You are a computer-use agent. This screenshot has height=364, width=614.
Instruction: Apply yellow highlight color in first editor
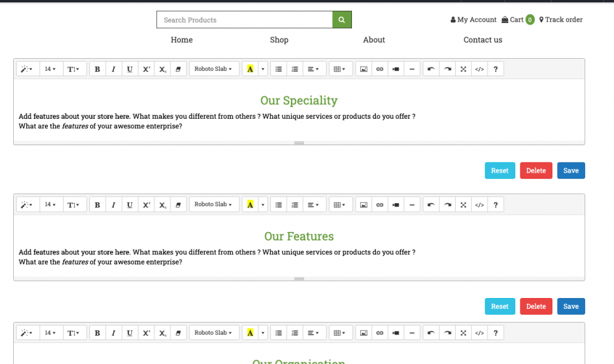250,69
